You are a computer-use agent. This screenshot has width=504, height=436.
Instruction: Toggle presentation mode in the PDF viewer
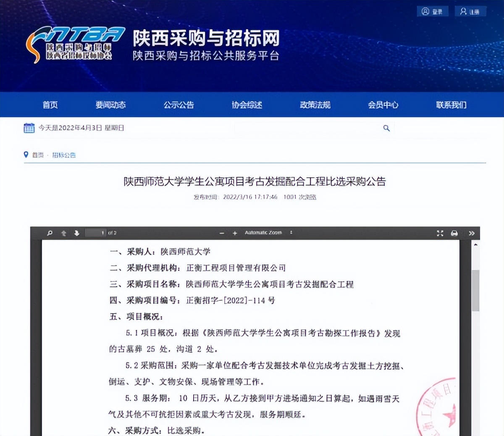[440, 232]
